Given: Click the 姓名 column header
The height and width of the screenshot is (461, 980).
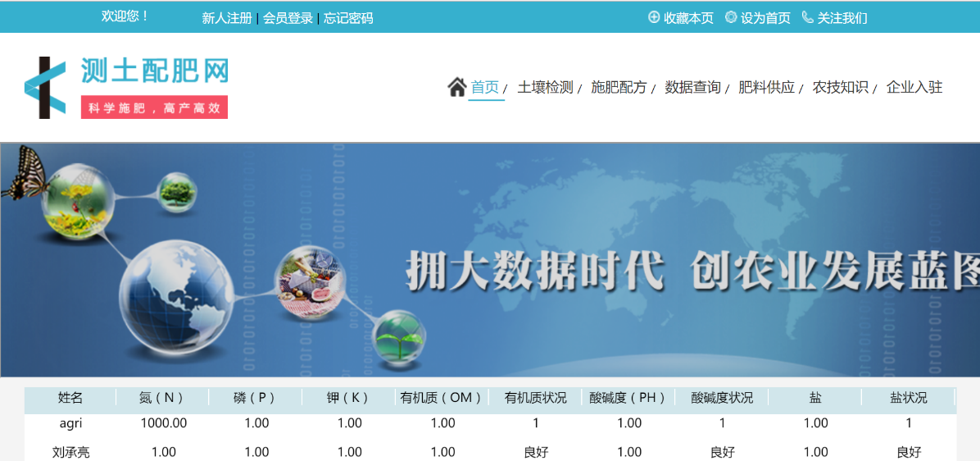Looking at the screenshot, I should coord(70,397).
